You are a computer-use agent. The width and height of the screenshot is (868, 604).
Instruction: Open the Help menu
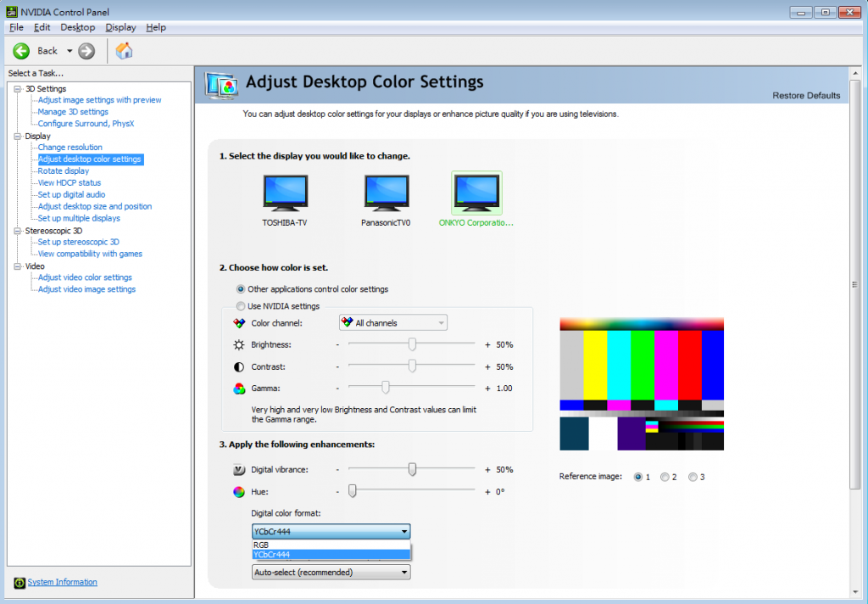pos(156,27)
